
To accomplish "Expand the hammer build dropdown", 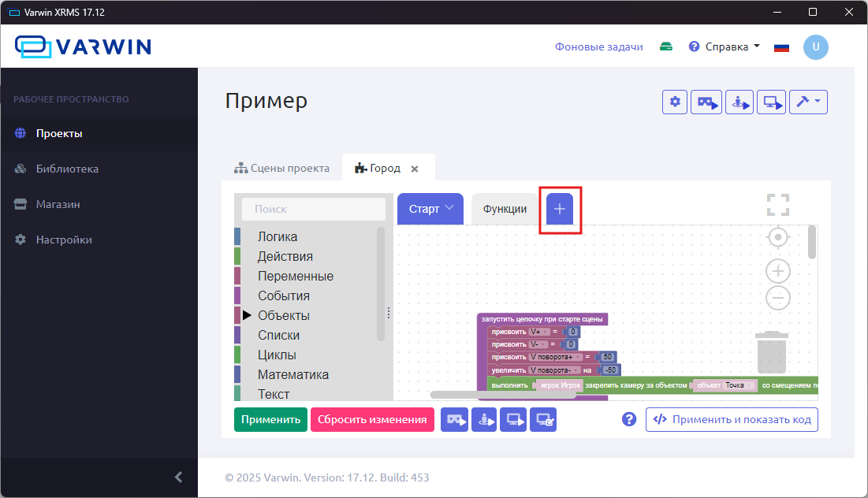I will click(x=809, y=102).
